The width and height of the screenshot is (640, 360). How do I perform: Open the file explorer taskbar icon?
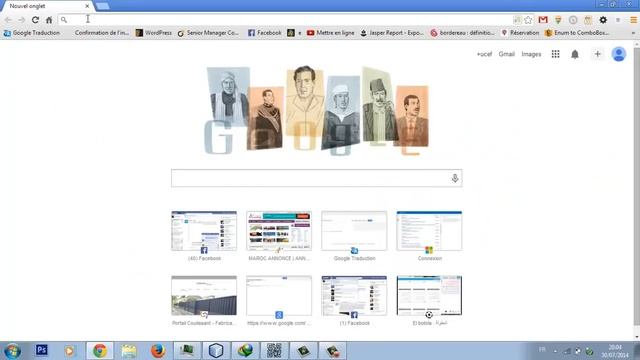[x=129, y=351]
